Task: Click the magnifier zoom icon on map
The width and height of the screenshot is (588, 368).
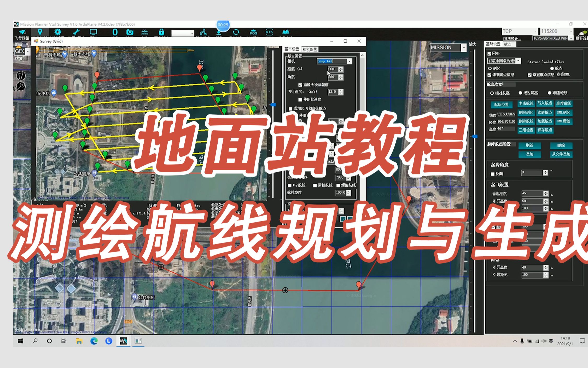Action: click(21, 86)
